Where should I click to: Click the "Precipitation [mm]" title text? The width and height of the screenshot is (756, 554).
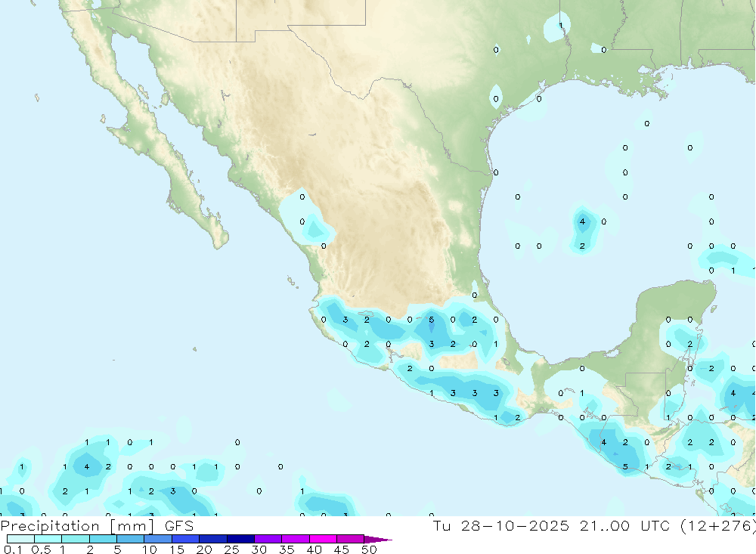click(x=77, y=526)
